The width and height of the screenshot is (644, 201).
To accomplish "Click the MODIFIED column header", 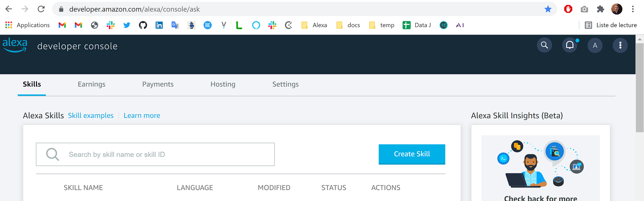I will tap(274, 188).
